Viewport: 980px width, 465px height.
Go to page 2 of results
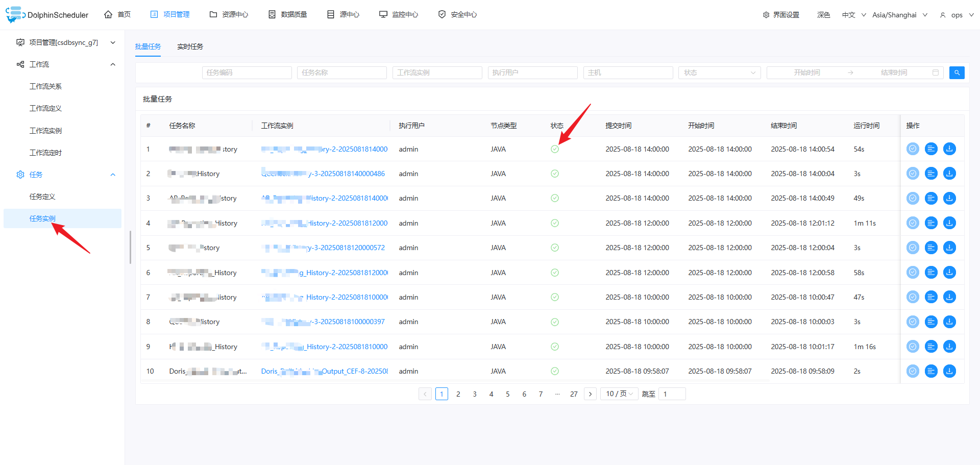[x=458, y=394]
